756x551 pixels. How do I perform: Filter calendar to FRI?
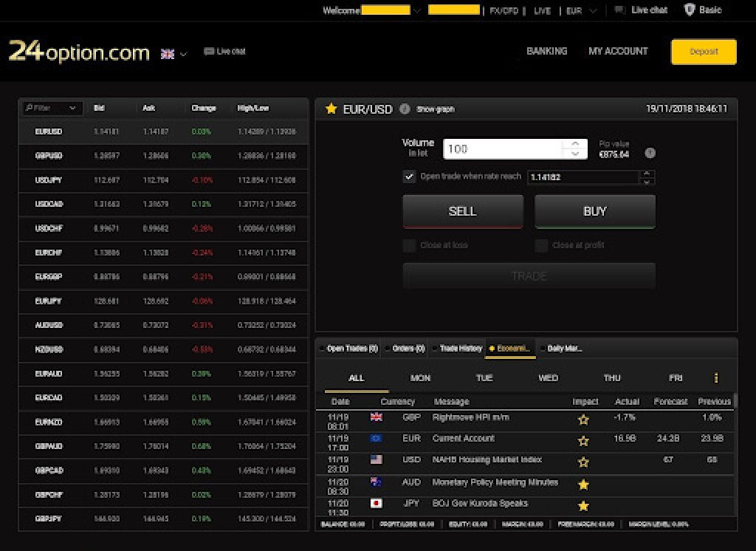[x=676, y=377]
